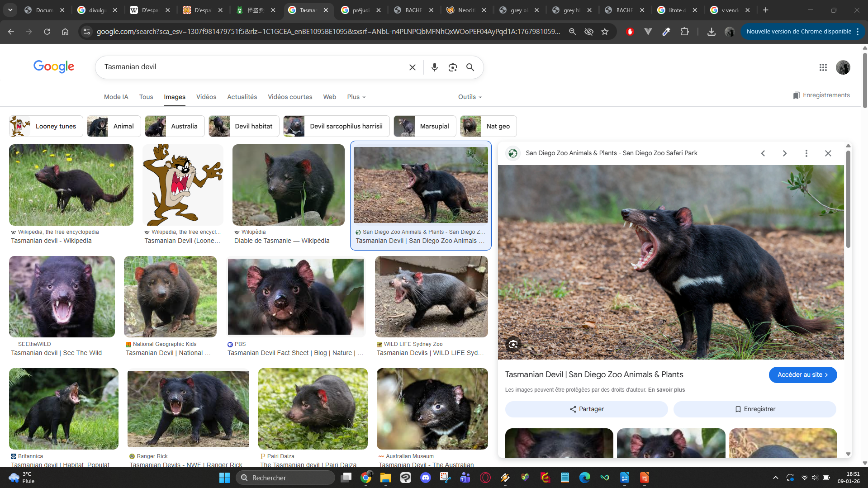Click the Lens icon on the preview image
This screenshot has height=488, width=868.
click(x=513, y=345)
